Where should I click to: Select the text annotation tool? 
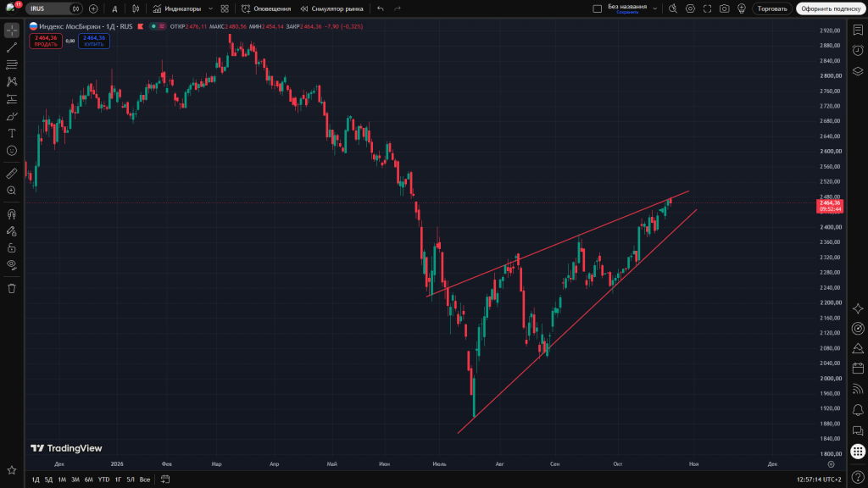pos(12,133)
